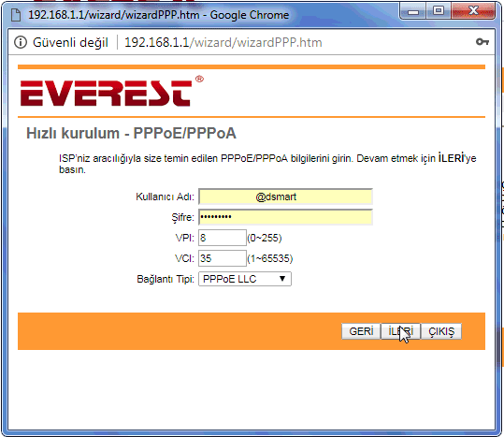
Task: Click into the VCI value field
Action: click(x=223, y=258)
